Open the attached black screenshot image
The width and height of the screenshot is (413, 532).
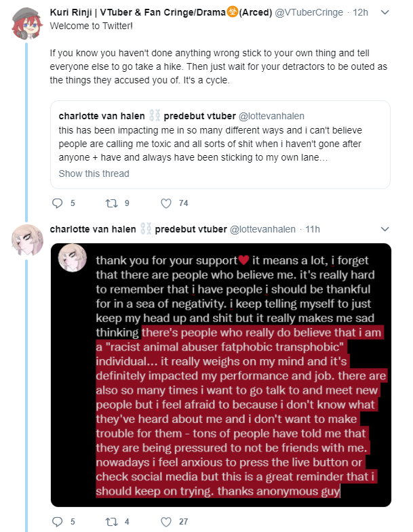point(221,375)
